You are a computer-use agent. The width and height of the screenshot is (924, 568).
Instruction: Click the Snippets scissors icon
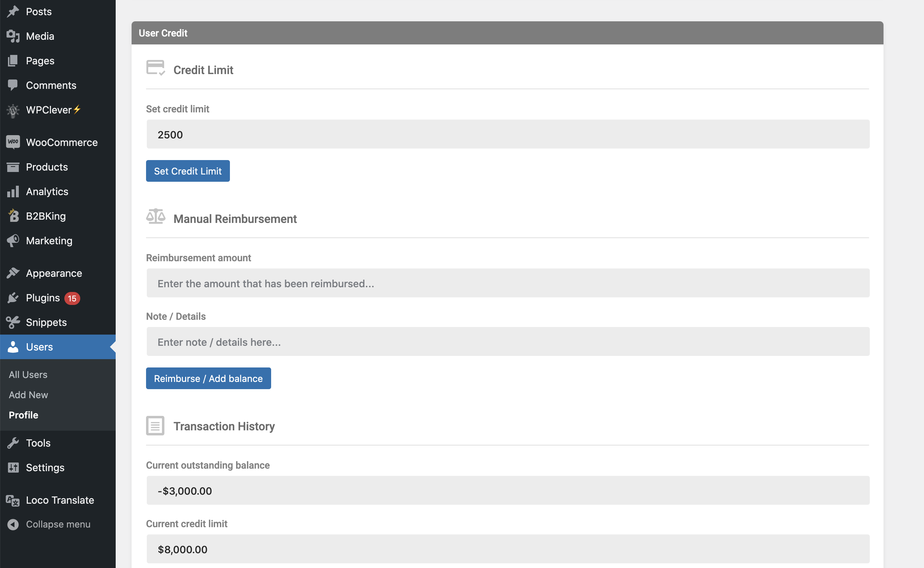tap(13, 322)
